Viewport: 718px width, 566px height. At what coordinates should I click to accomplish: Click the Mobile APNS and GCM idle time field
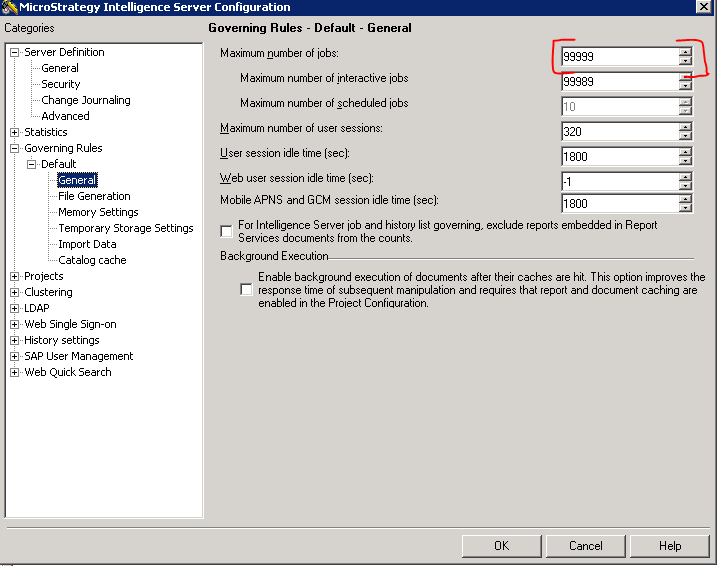coord(620,204)
